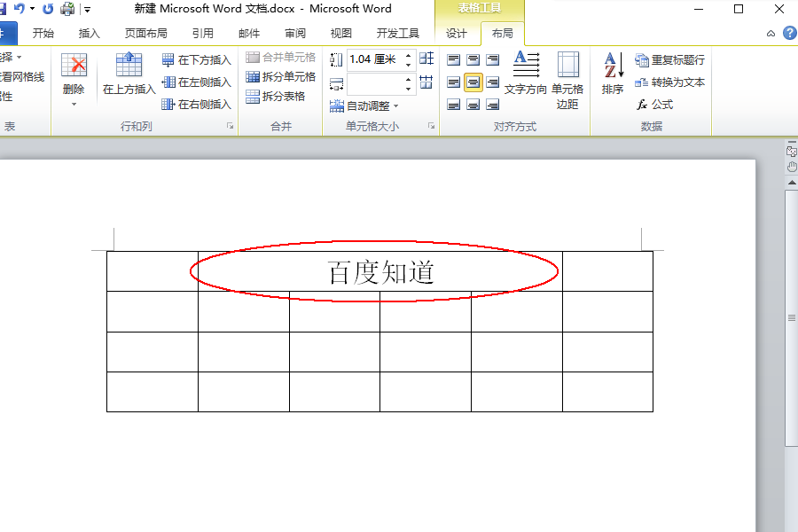
Task: Open the Review (审阅) tab
Action: pyautogui.click(x=295, y=33)
